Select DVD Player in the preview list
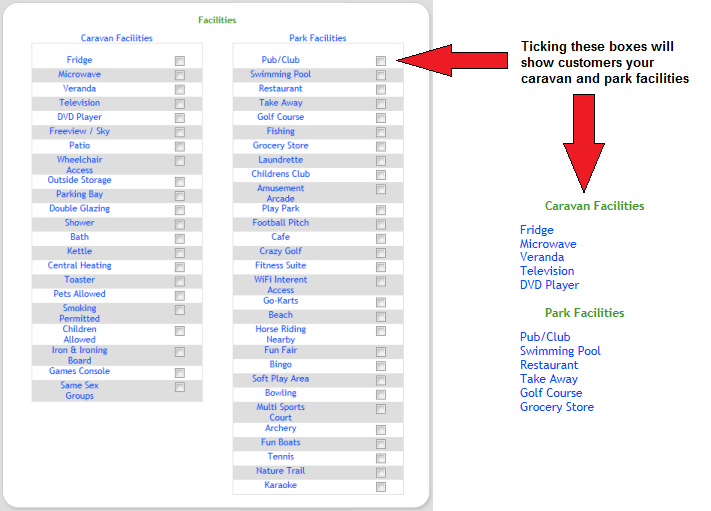This screenshot has height=511, width=711. click(549, 285)
